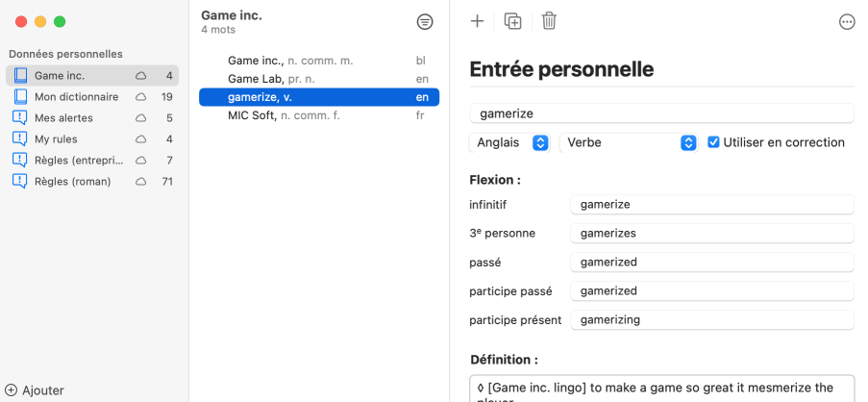
Task: Open the Verbe category dropdown
Action: 629,143
